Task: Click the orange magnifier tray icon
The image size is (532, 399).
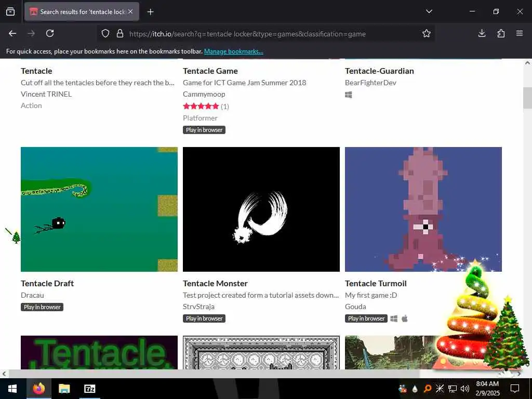Action: point(427,389)
